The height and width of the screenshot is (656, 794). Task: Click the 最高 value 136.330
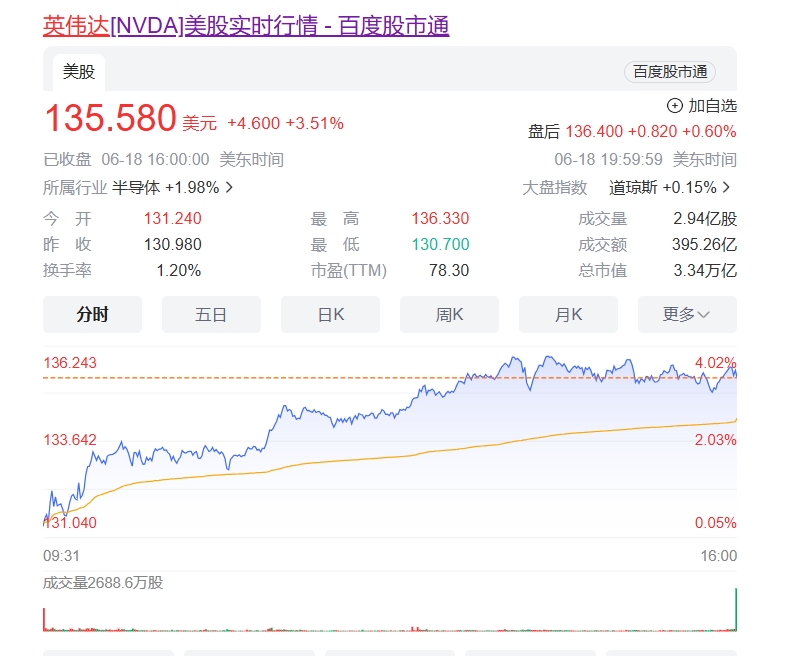click(x=440, y=218)
